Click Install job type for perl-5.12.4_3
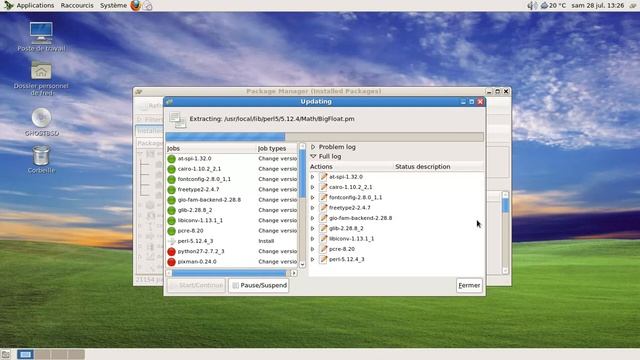The width and height of the screenshot is (640, 360). tap(266, 241)
